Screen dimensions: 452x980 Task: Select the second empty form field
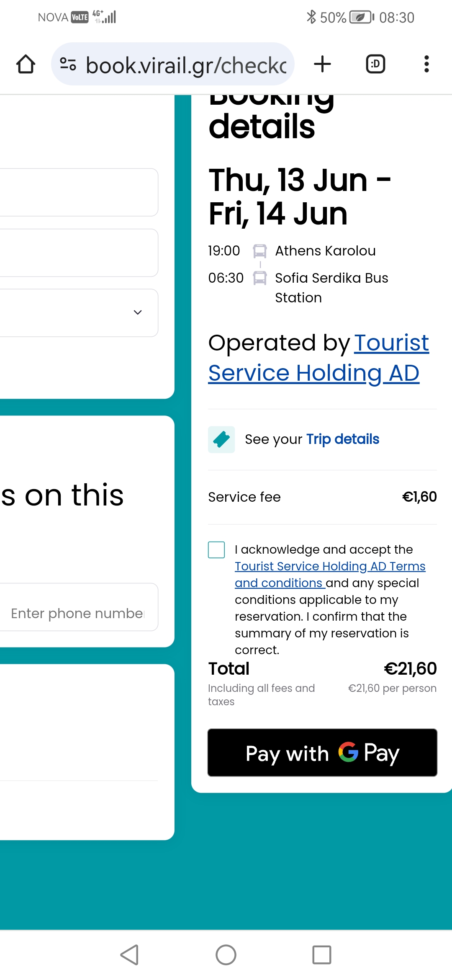[79, 253]
